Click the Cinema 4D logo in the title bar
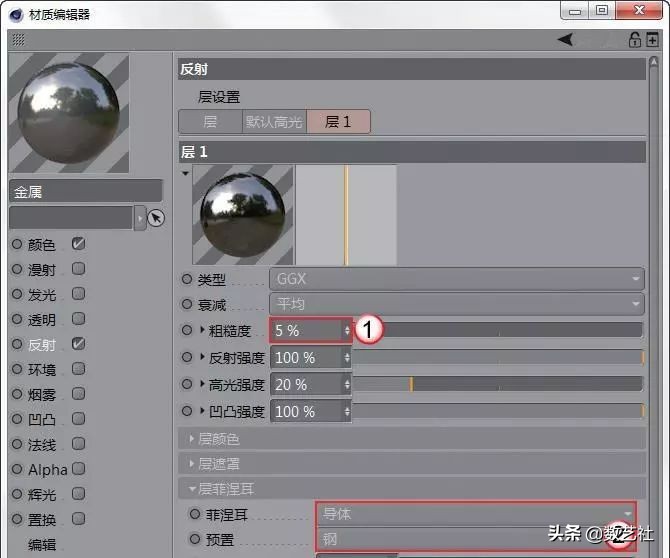 point(16,15)
